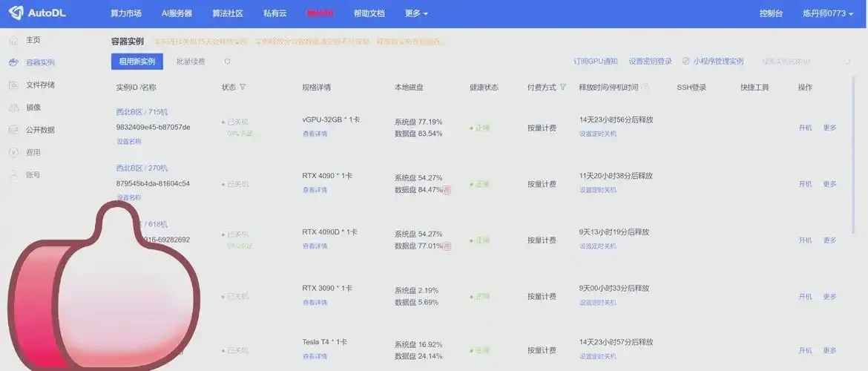The width and height of the screenshot is (868, 371).
Task: Open the 小程序管理实例 link
Action: [x=719, y=62]
